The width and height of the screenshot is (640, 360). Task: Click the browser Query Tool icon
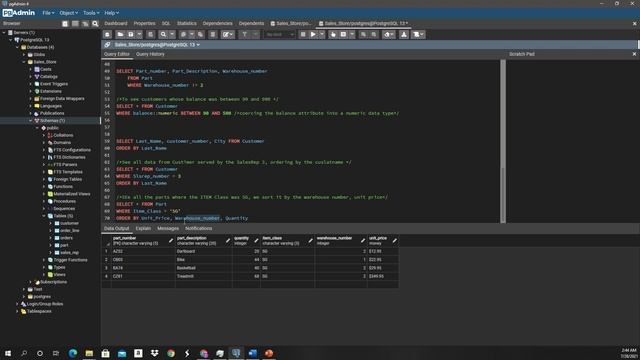click(65, 24)
